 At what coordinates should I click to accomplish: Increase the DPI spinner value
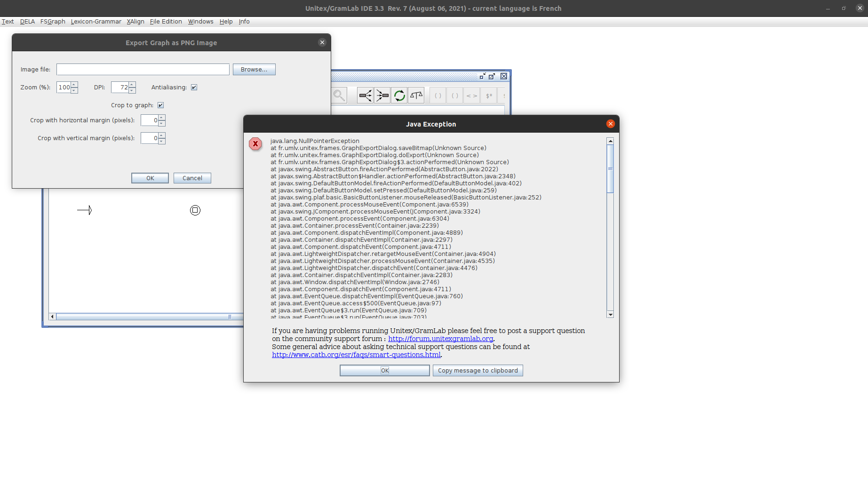click(x=132, y=85)
